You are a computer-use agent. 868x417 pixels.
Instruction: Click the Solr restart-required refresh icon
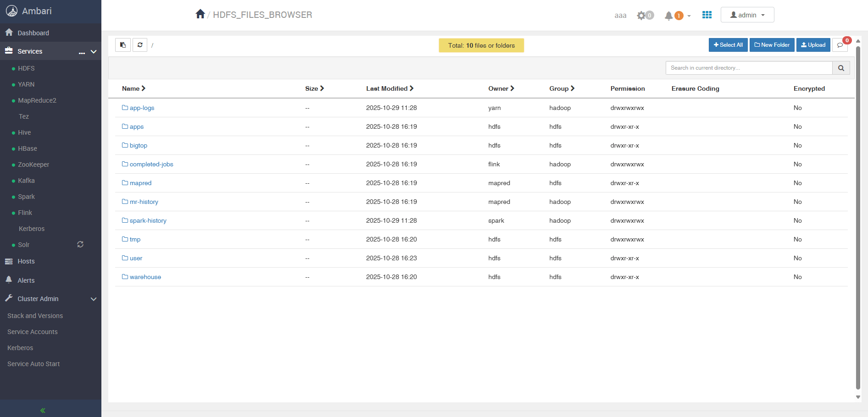(80, 245)
